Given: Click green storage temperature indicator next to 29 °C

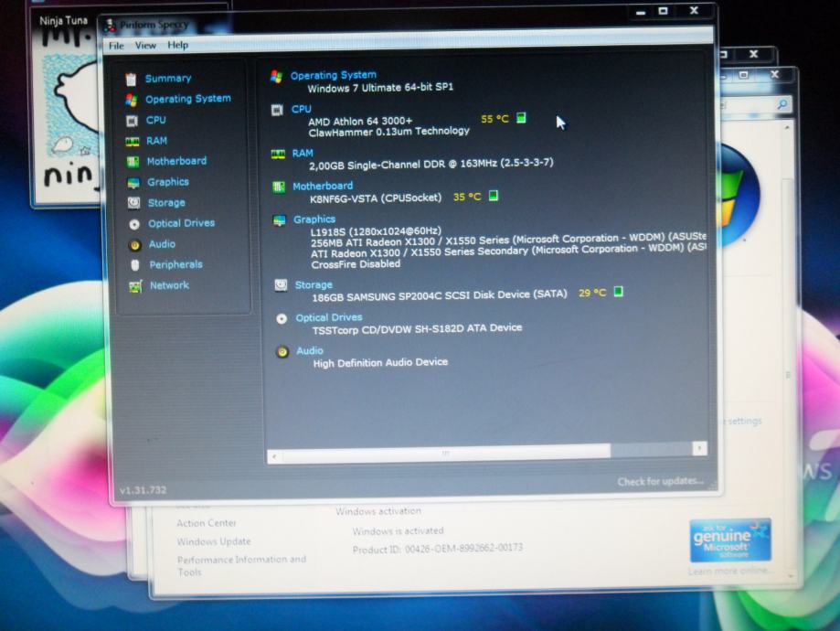Looking at the screenshot, I should click(x=618, y=292).
